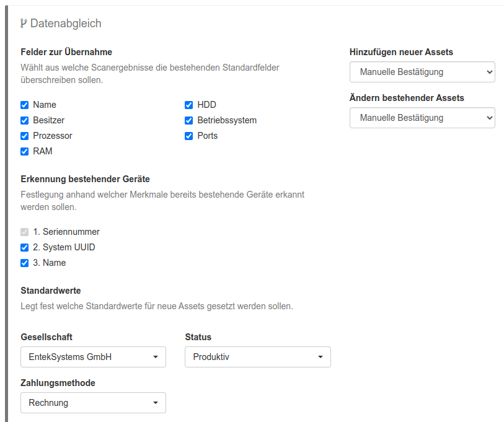
Task: Toggle the HDD checkbox
Action: click(x=189, y=105)
